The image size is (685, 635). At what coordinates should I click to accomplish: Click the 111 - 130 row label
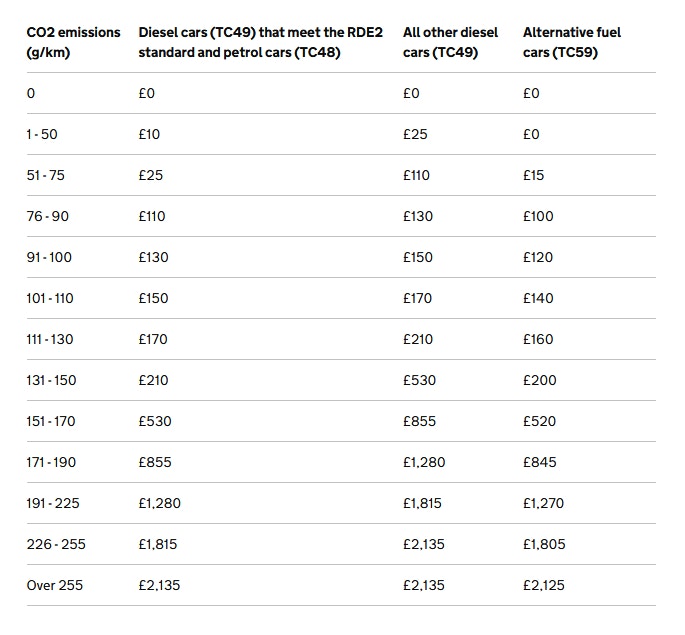[50, 339]
